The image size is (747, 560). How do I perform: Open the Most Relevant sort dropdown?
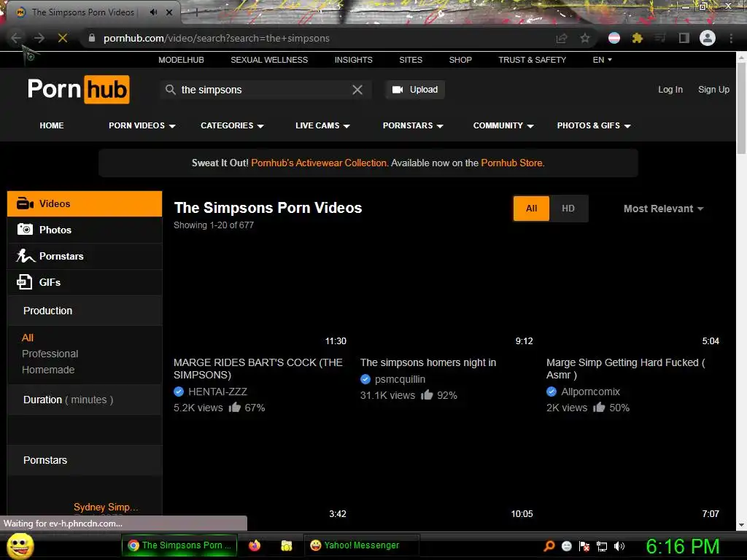[x=663, y=209]
